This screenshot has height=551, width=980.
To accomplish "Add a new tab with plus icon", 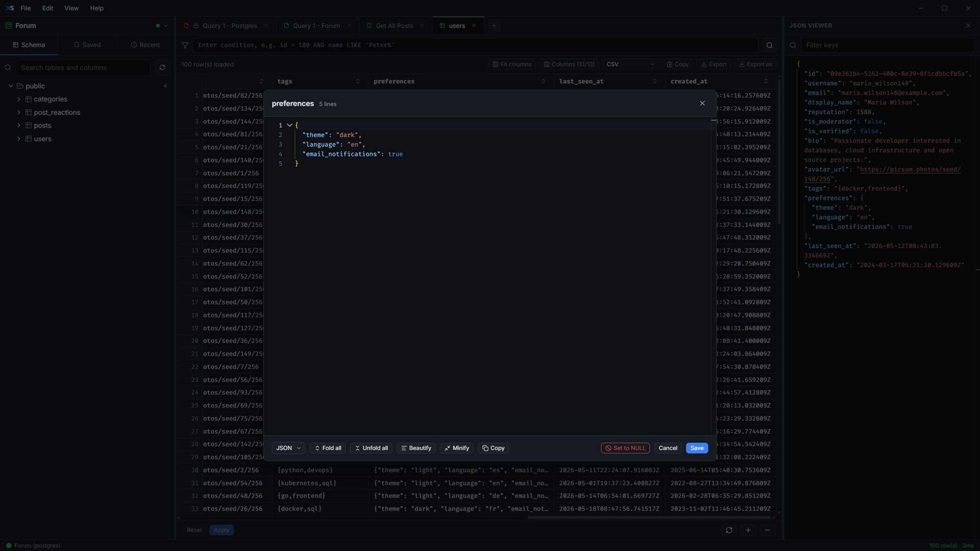I will coord(494,26).
